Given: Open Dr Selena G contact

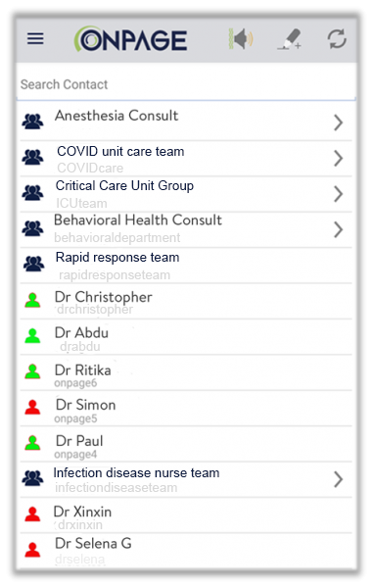Looking at the screenshot, I should [x=186, y=551].
